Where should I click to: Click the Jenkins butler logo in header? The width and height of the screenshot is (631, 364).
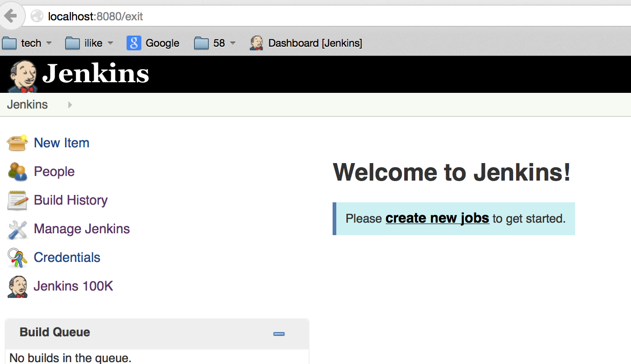tap(22, 75)
